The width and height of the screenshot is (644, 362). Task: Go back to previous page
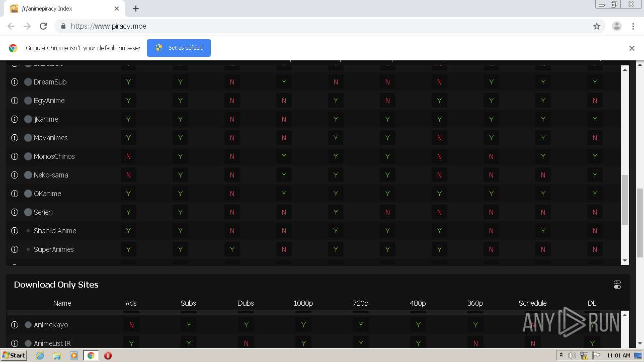point(11,26)
